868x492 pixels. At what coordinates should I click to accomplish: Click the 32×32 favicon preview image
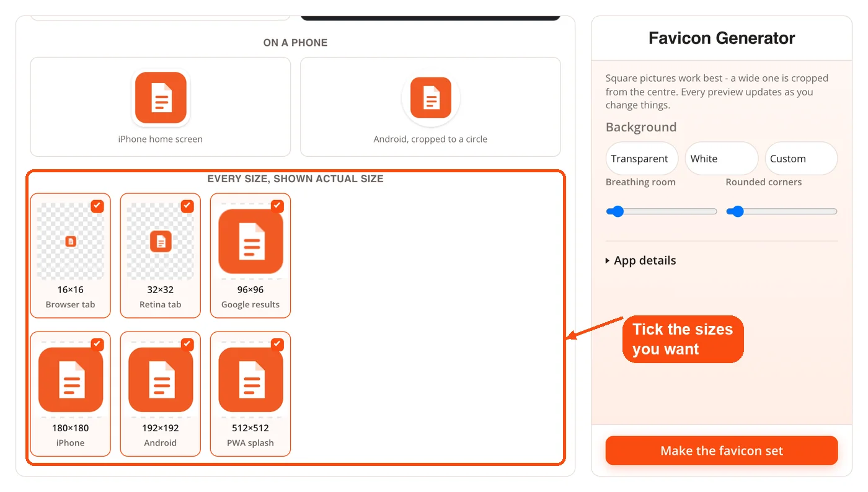(x=161, y=241)
